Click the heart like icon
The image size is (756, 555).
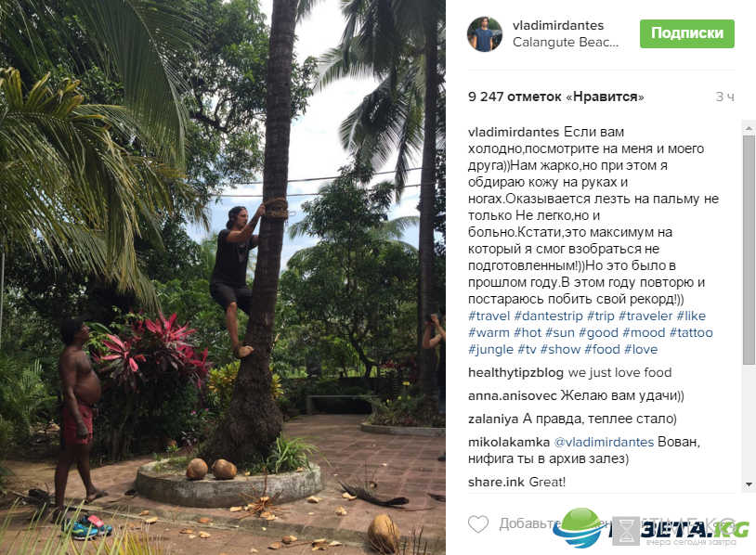pyautogui.click(x=478, y=523)
